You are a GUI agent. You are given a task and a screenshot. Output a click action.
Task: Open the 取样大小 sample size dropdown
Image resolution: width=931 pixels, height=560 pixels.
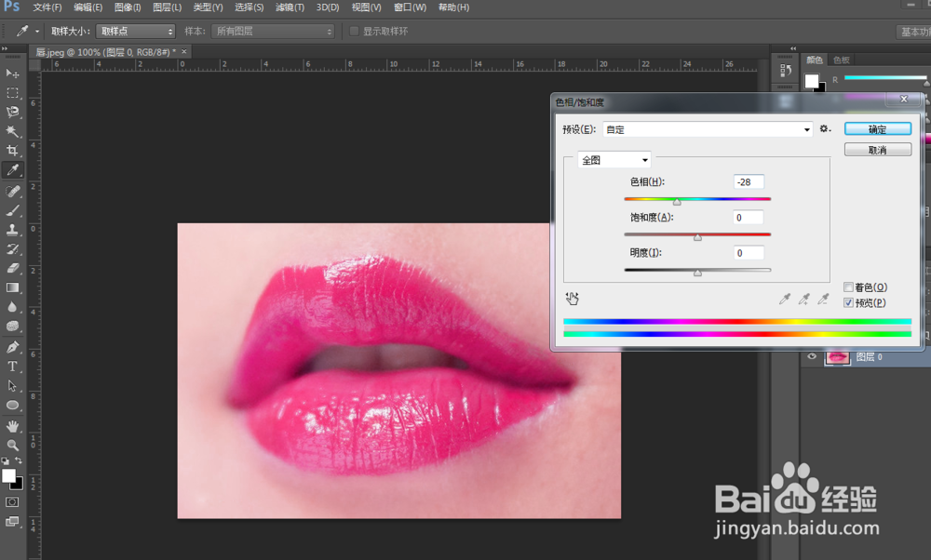(136, 31)
